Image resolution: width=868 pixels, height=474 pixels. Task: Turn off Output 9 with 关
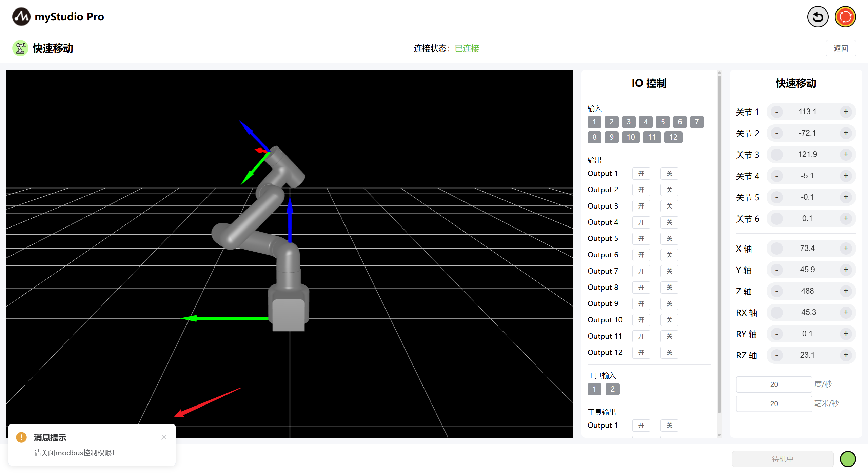tap(669, 304)
